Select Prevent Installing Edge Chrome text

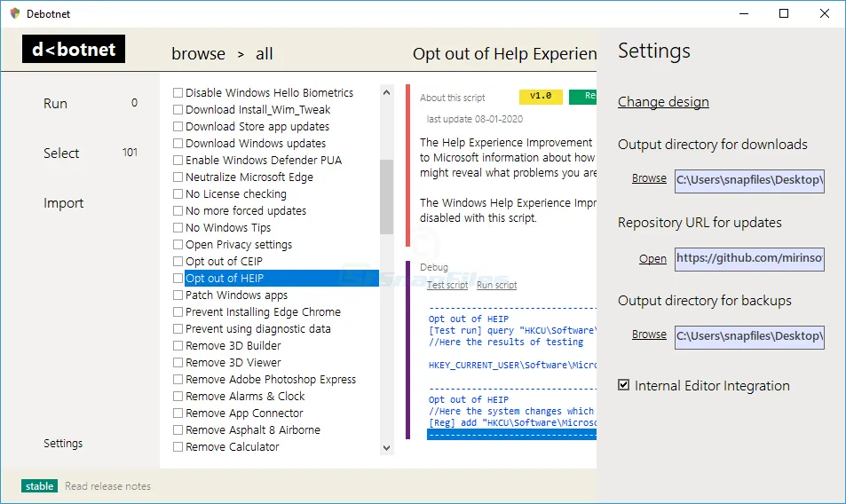point(263,312)
